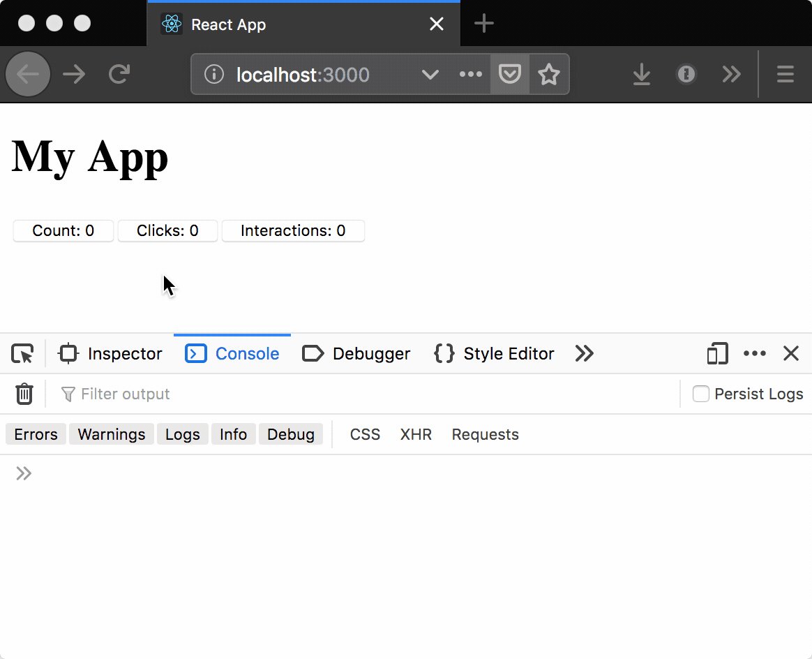Click the React logo favicon in the tab
Screen dimensions: 812x659
(172, 24)
